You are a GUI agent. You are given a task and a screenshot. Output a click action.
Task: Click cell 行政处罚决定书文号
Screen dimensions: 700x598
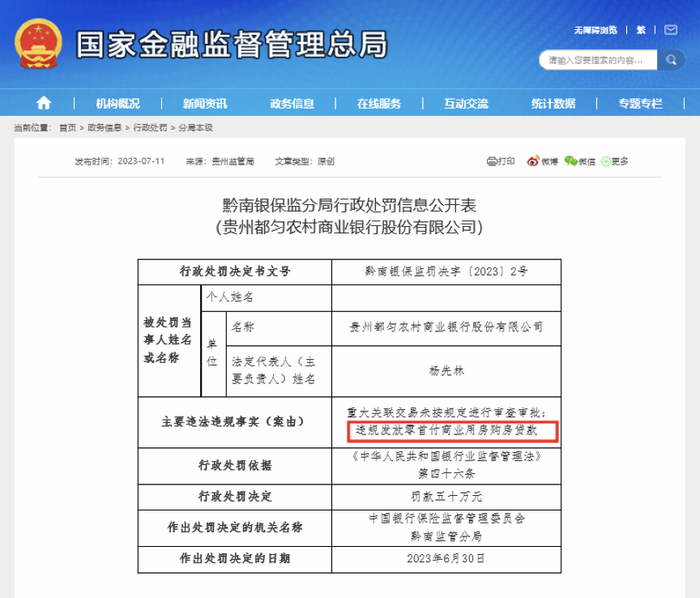(235, 271)
